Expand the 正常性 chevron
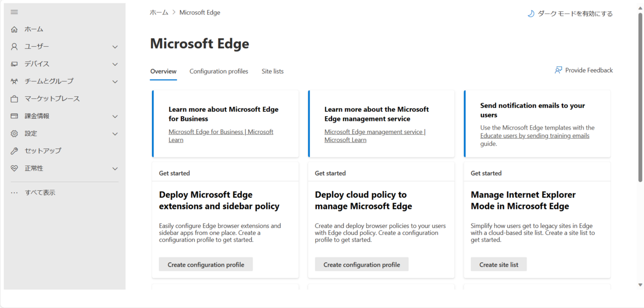The width and height of the screenshot is (644, 308). 115,168
